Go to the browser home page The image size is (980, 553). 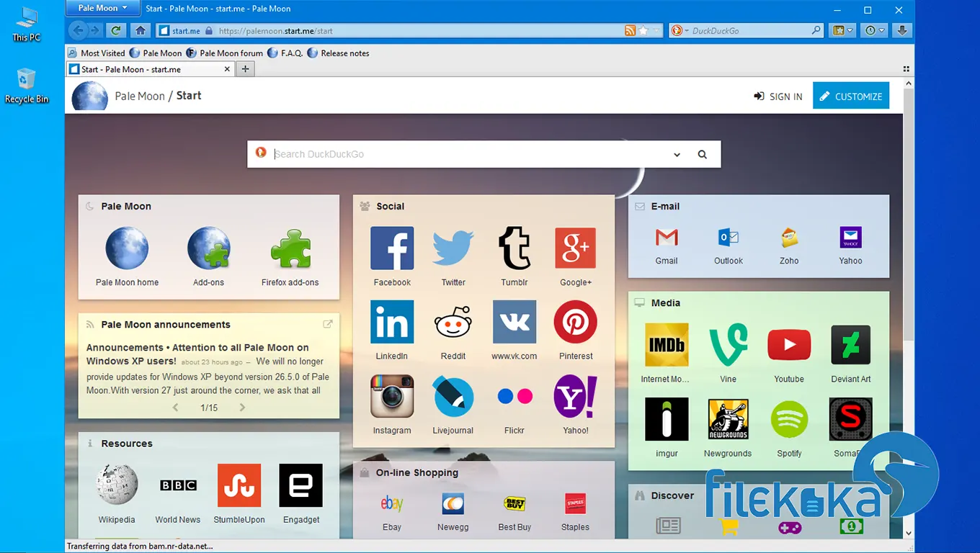click(x=141, y=30)
